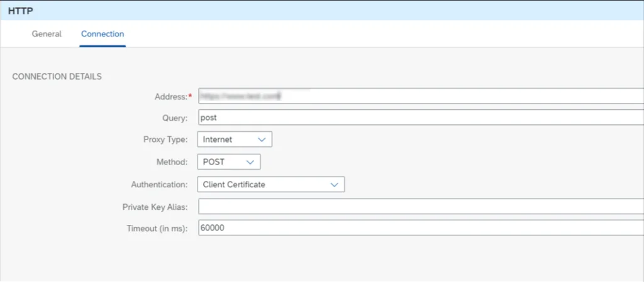Select the Connection tab
Viewport: 644px width, 282px height.
(103, 34)
